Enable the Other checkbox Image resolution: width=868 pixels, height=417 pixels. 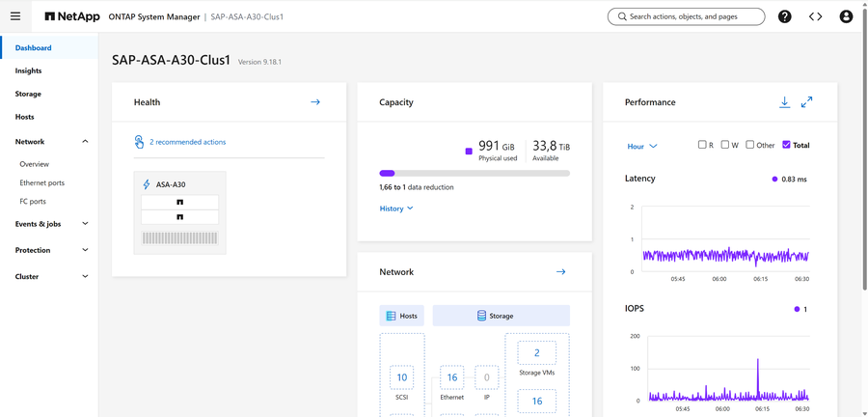[749, 145]
